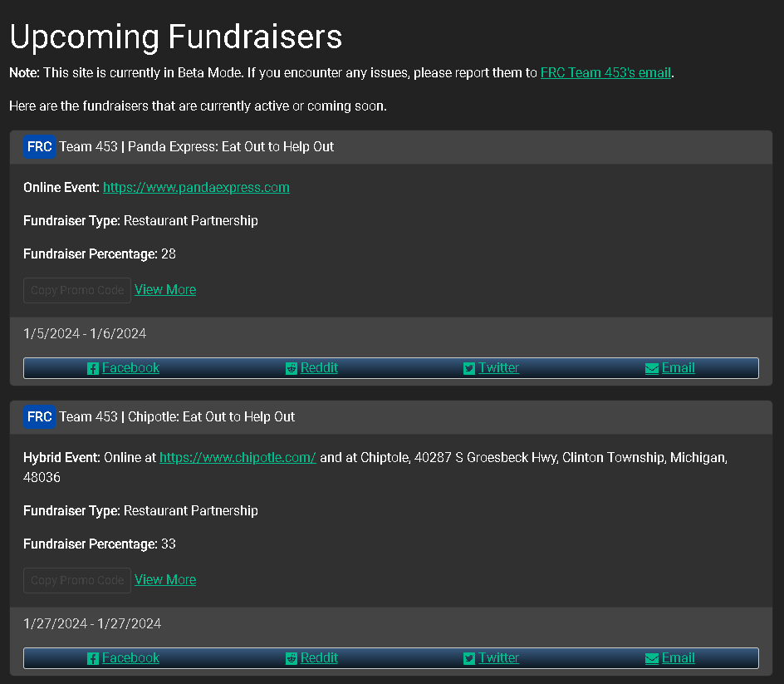Image resolution: width=784 pixels, height=684 pixels.
Task: Click the Reddit icon in the Panda Express card
Action: [291, 369]
